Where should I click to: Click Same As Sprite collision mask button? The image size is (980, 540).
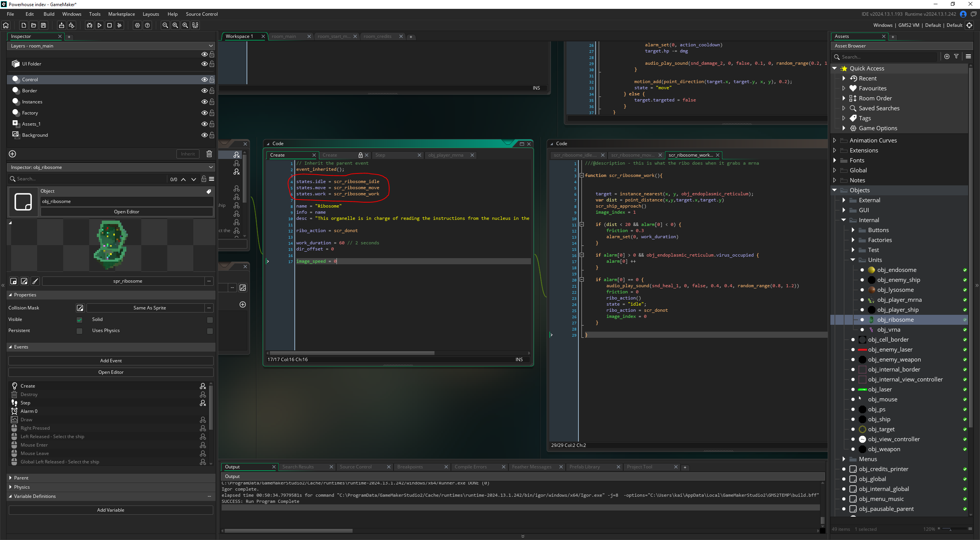point(150,308)
